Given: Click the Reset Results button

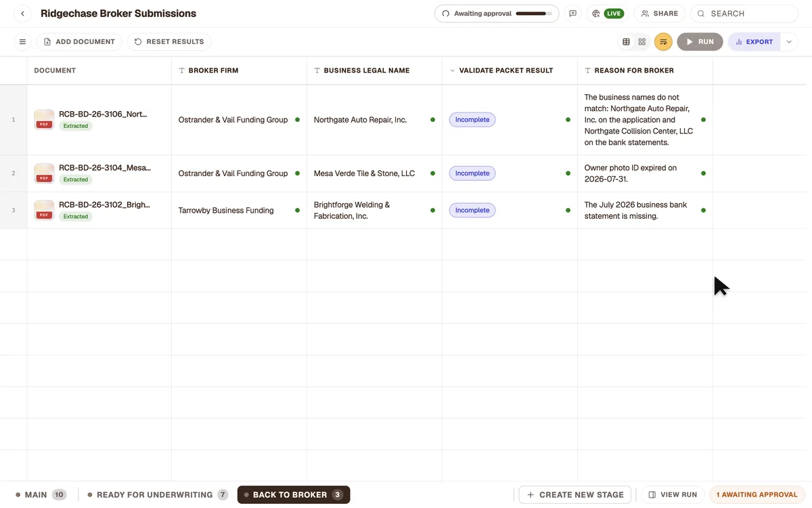Looking at the screenshot, I should point(169,42).
